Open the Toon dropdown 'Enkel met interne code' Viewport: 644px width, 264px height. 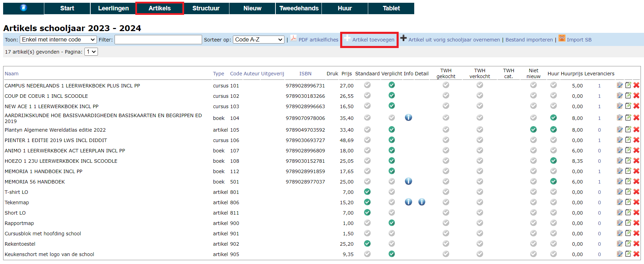pos(58,40)
